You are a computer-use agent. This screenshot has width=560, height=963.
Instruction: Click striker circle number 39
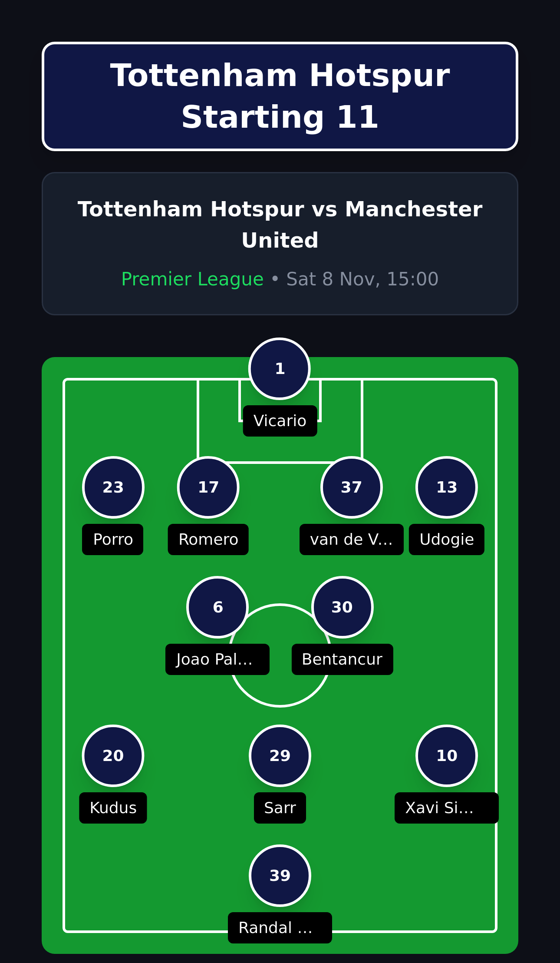[x=280, y=875]
